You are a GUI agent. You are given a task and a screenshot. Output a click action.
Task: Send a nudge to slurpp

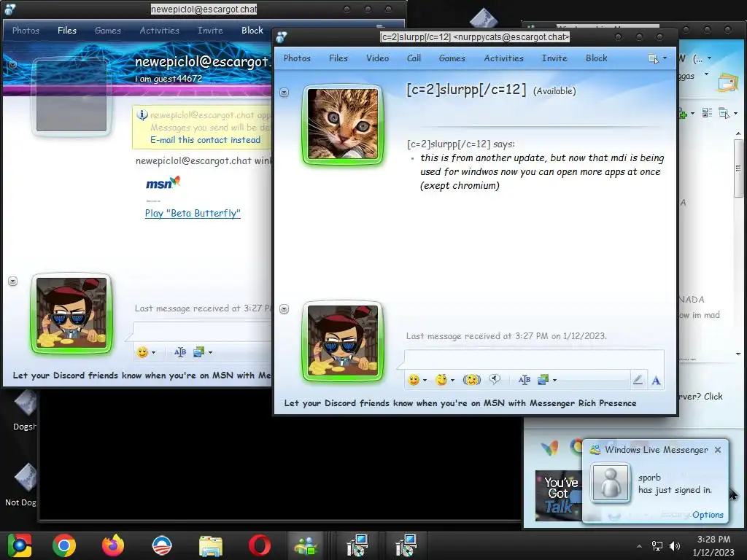click(x=472, y=380)
